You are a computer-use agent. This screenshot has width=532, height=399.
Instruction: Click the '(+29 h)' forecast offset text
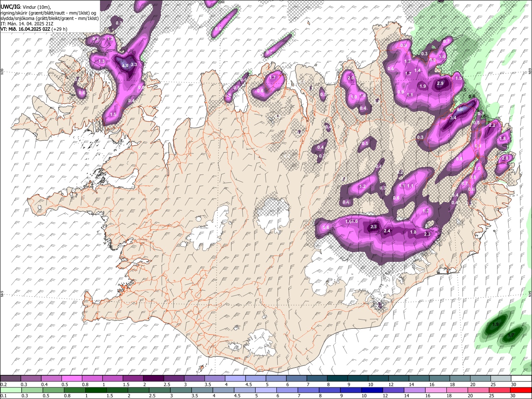point(59,29)
